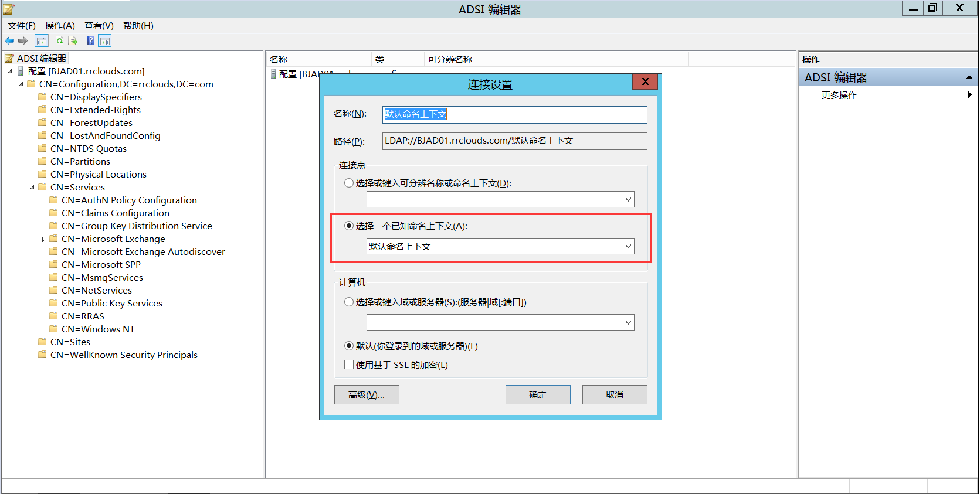Click folder icon of CN=RRAS
980x494 pixels.
pyautogui.click(x=53, y=316)
